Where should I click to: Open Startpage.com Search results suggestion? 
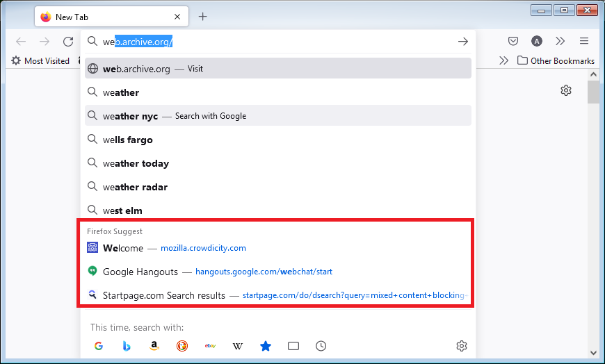(x=277, y=295)
